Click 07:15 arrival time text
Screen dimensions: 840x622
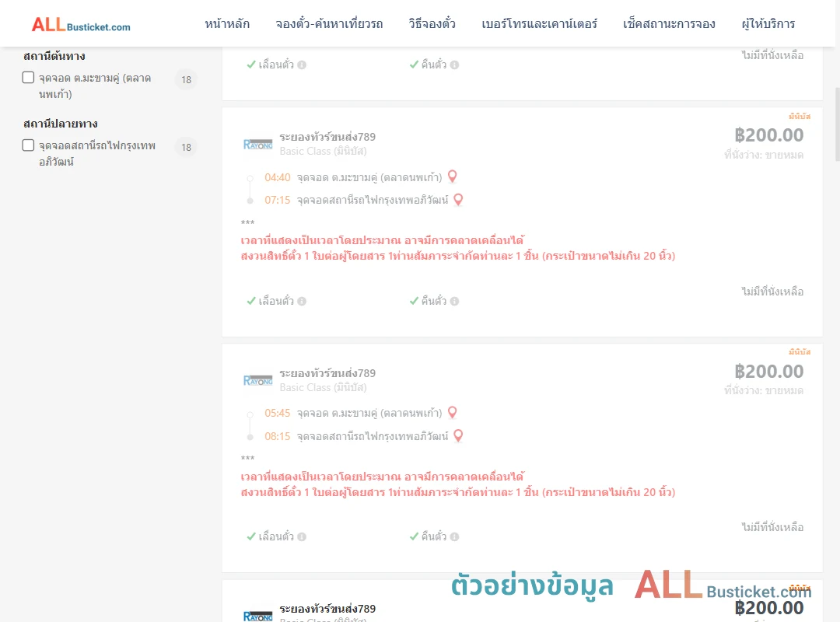[x=278, y=201]
